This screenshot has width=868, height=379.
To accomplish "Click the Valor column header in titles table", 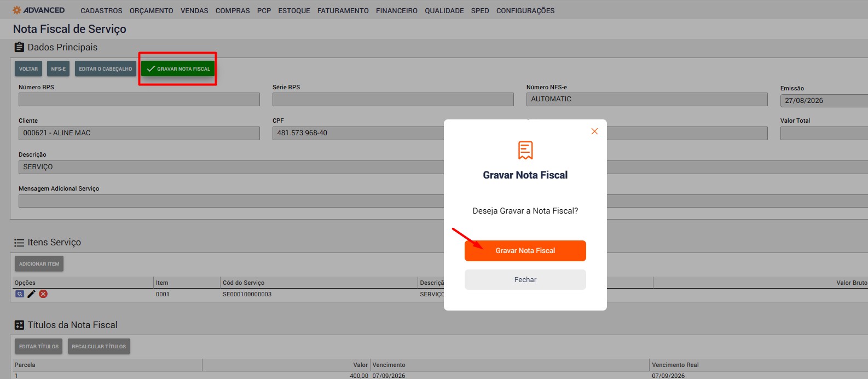I will pyautogui.click(x=361, y=365).
